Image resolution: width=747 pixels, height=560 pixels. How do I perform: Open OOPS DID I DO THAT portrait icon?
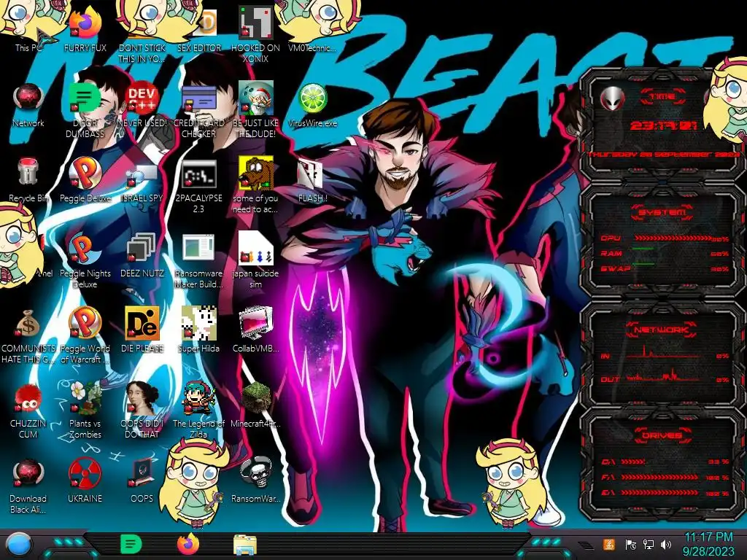[x=142, y=411]
